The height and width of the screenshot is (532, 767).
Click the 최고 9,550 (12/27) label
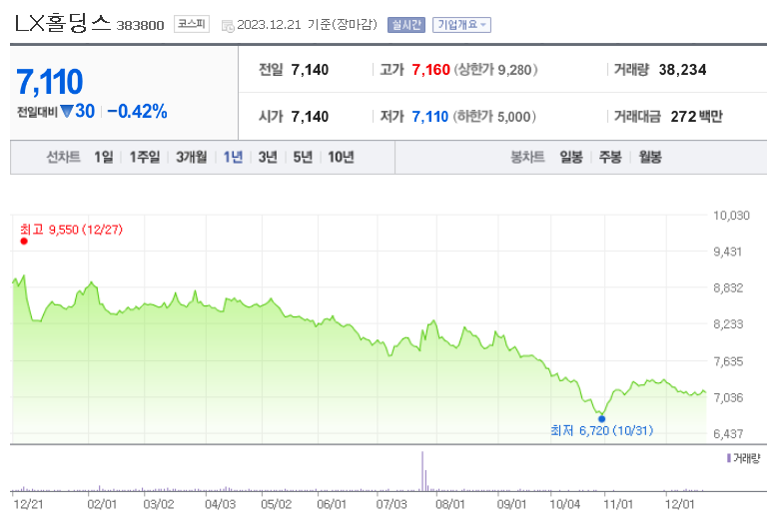[72, 230]
